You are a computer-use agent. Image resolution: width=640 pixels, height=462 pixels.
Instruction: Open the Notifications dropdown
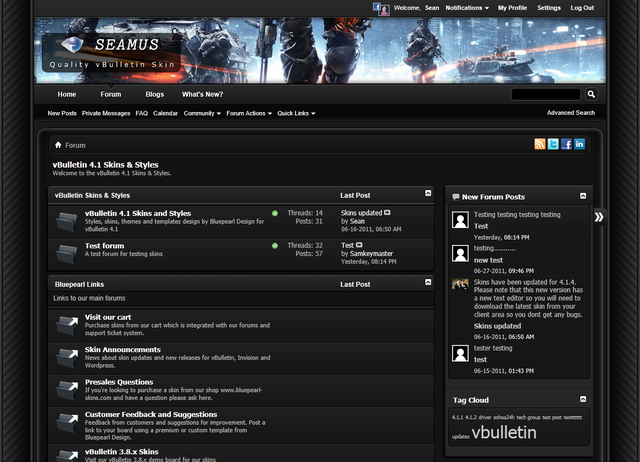coord(467,8)
